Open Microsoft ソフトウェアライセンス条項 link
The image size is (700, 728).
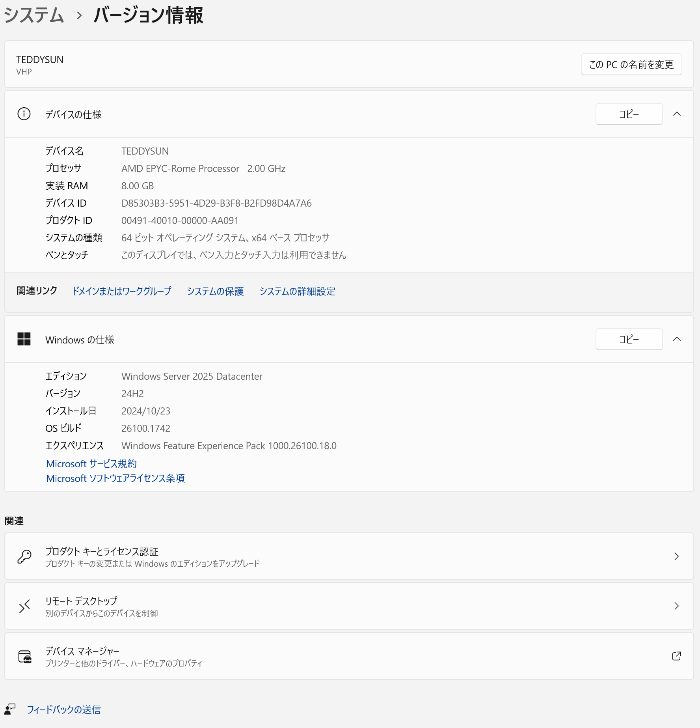[115, 478]
